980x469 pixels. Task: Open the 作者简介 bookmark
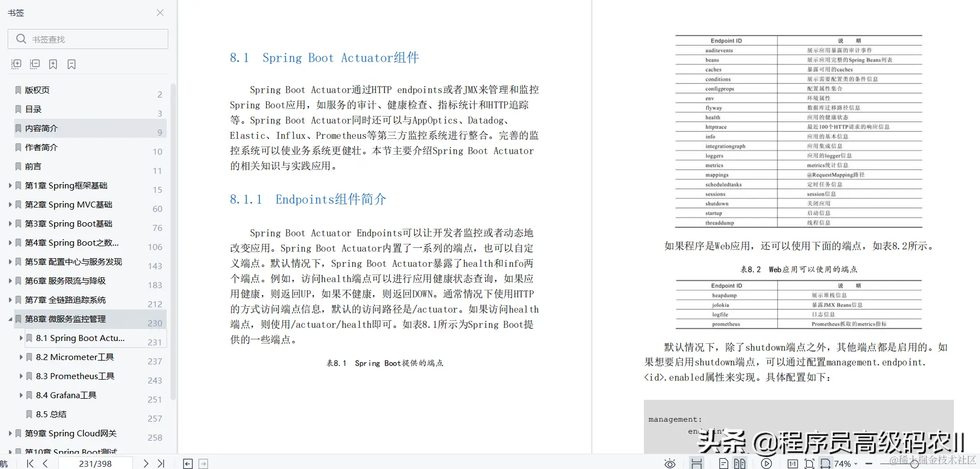click(x=41, y=147)
